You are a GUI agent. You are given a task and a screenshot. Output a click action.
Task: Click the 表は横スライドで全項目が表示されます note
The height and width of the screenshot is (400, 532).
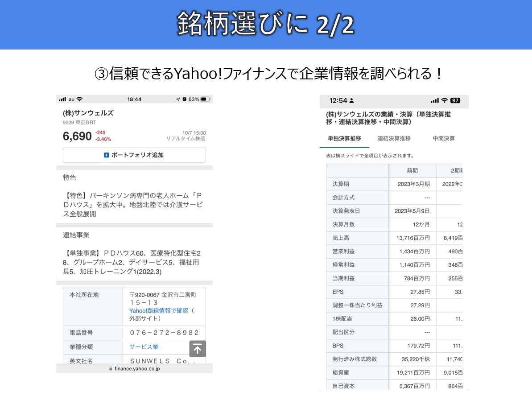[371, 156]
